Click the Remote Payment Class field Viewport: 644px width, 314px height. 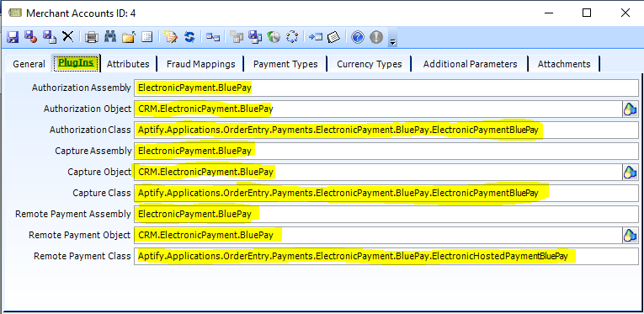point(386,256)
